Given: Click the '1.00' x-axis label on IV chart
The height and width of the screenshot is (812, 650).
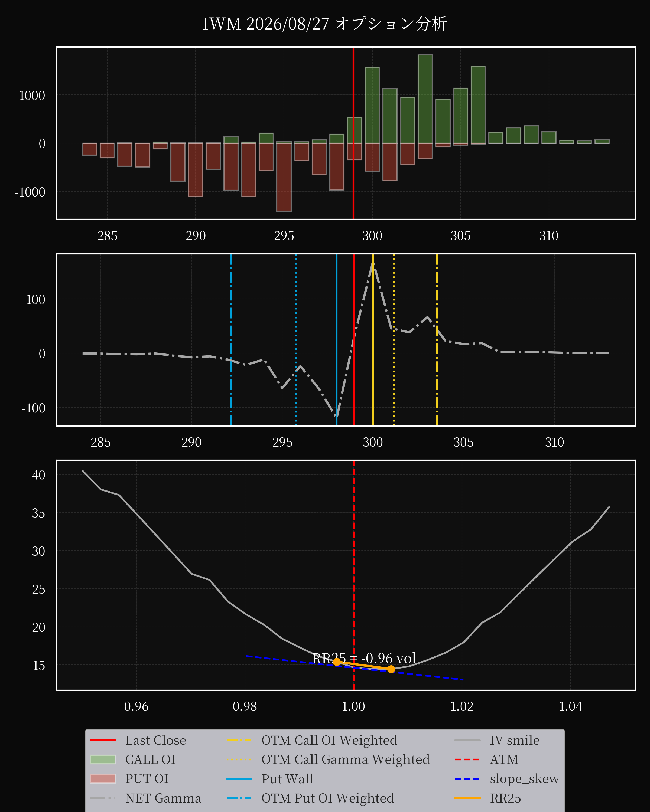Looking at the screenshot, I should pos(353,706).
